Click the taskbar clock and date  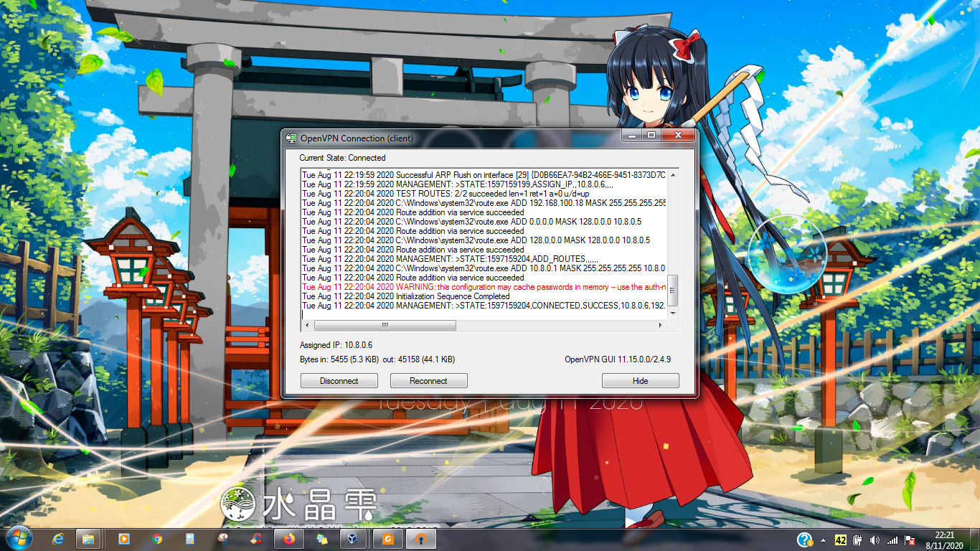pos(945,540)
